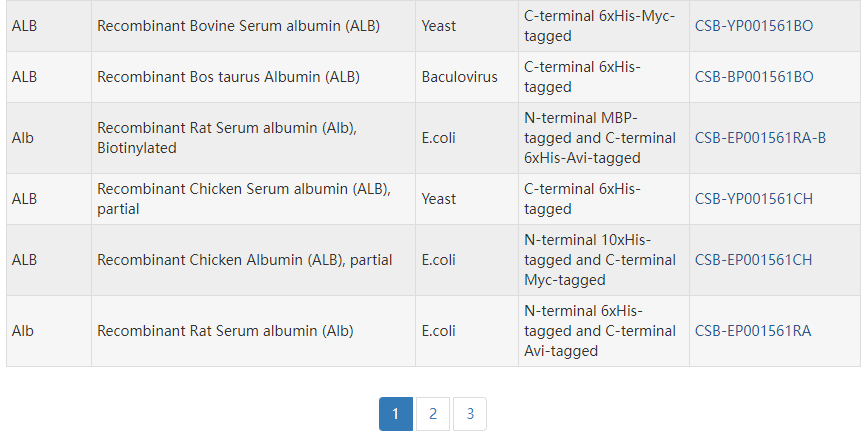Click Recombinant Chicken Serum albumin partial name

pos(244,199)
